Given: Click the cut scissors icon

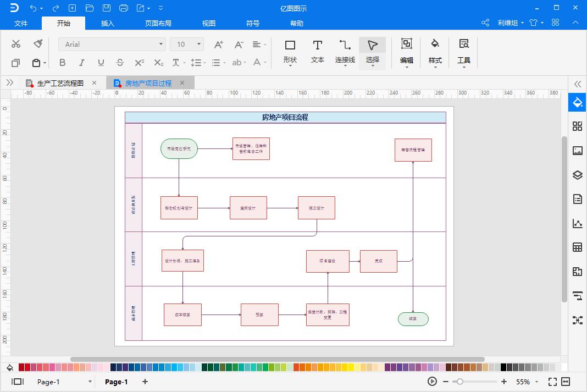Looking at the screenshot, I should 16,44.
